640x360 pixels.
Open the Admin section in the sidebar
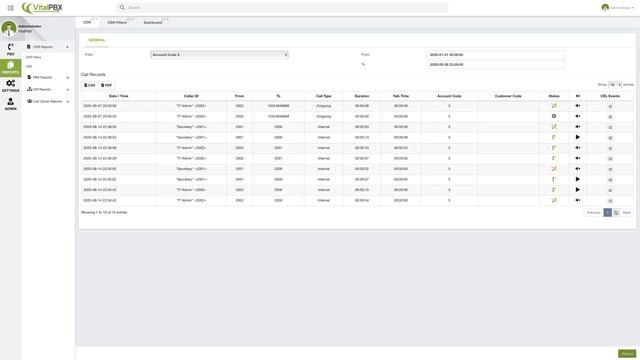11,104
